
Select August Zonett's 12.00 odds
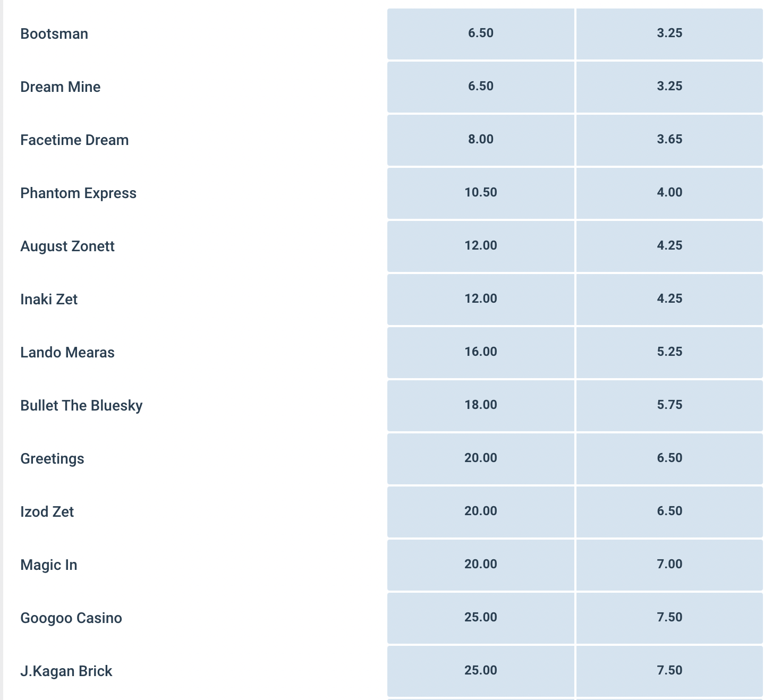[480, 245]
